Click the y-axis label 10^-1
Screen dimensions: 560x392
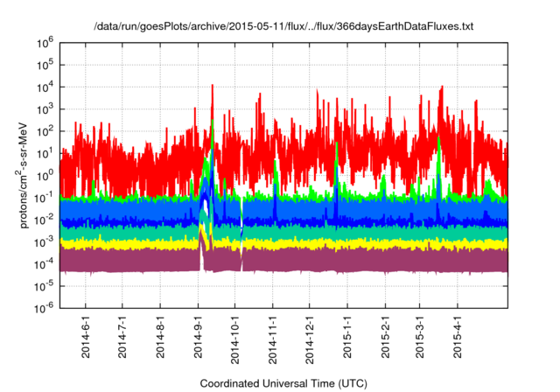click(44, 198)
